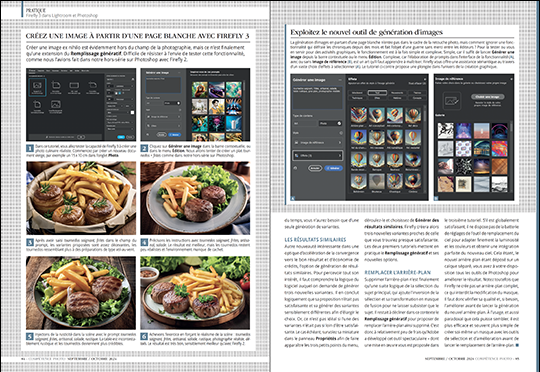Click the Choisir une image button
The width and height of the screenshot is (540, 372).
pos(487,97)
